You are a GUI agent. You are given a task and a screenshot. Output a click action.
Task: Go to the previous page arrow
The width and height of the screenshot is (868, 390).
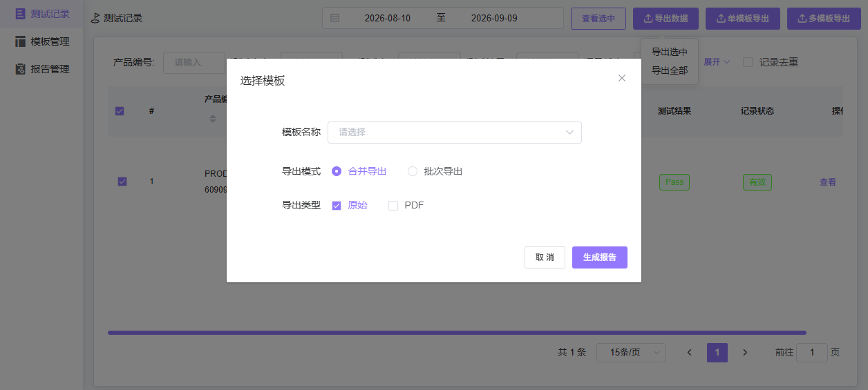click(690, 353)
